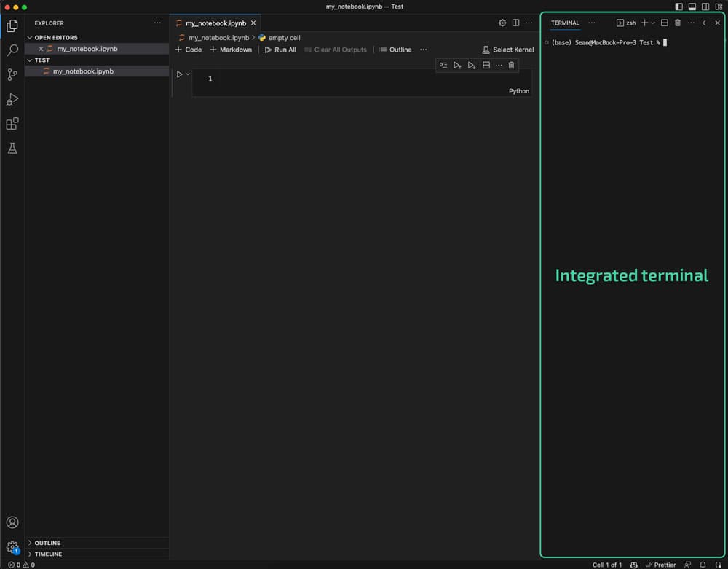Image resolution: width=728 pixels, height=569 pixels.
Task: Open overflow ellipsis next to TERMINAL tab
Action: click(591, 23)
